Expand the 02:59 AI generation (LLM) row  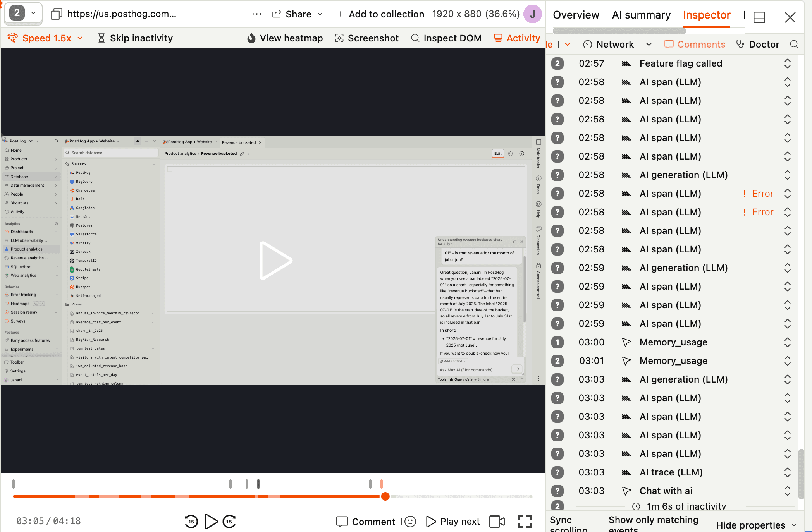click(x=787, y=268)
